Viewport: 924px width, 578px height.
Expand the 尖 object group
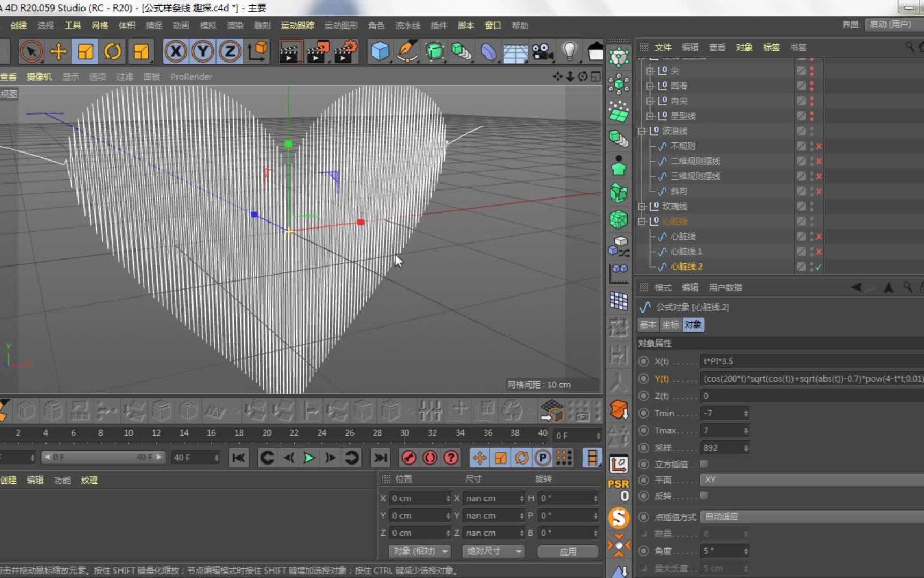point(650,71)
